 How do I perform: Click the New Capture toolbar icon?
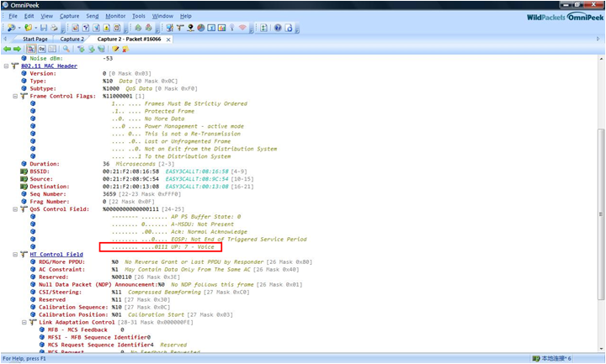tap(11, 28)
